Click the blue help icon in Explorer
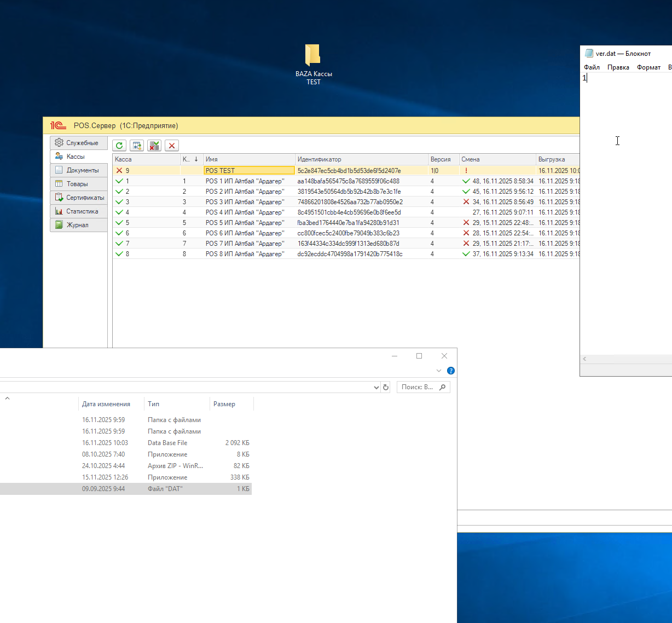This screenshot has height=623, width=672. coord(451,371)
